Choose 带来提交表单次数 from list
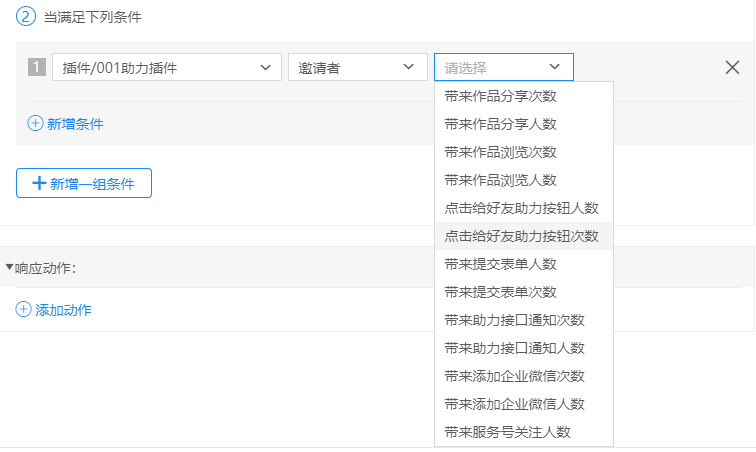Screen dimensions: 756x452 524,292
